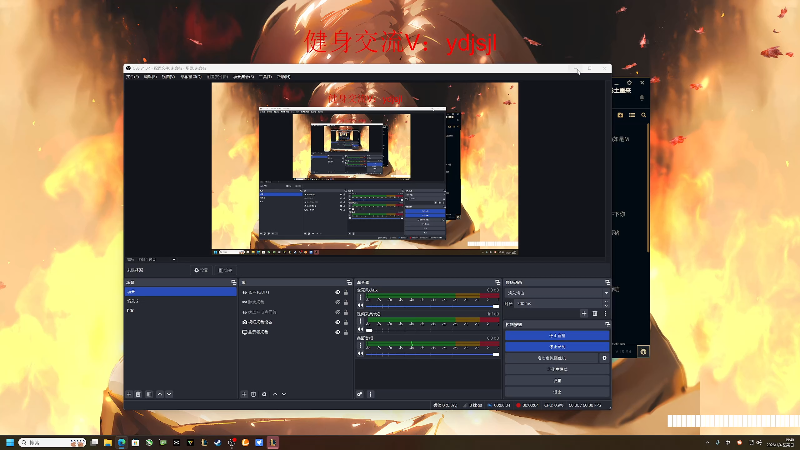800x450 pixels.
Task: Mute the second mixer channel speaker icon
Action: point(361,330)
